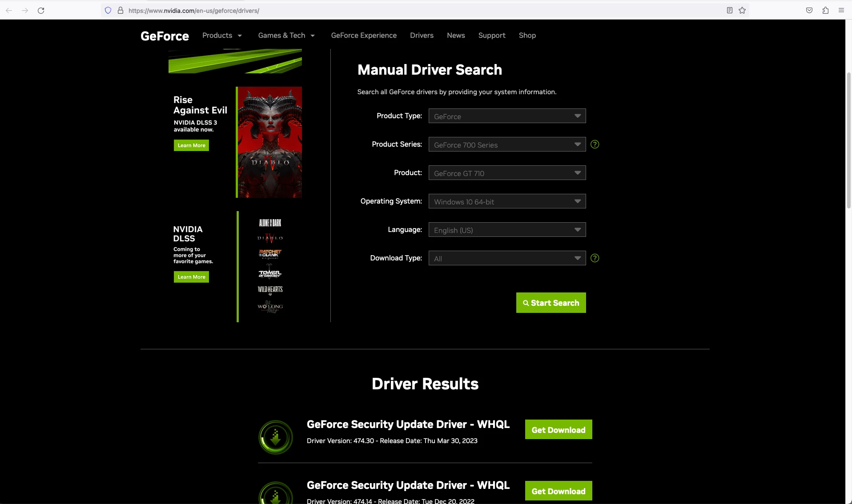Click the green banner at top of sidebar
Viewport: 852px width, 504px height.
(x=235, y=61)
